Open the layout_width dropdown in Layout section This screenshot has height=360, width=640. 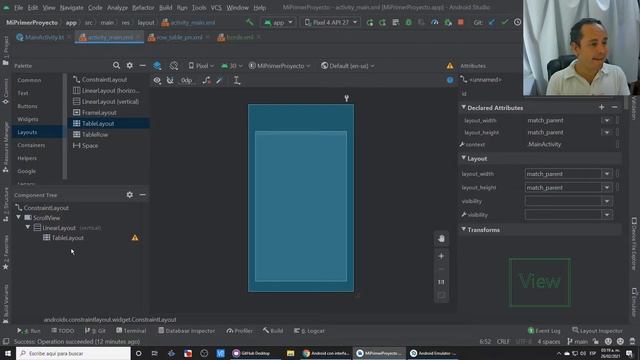pyautogui.click(x=607, y=174)
